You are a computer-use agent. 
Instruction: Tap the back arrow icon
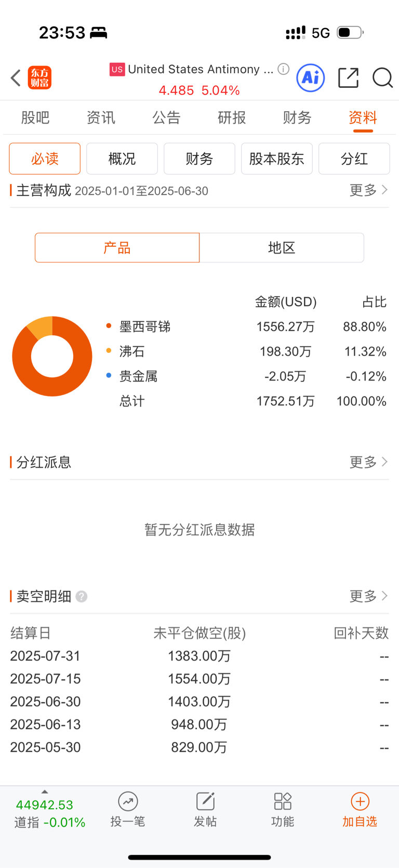[16, 78]
